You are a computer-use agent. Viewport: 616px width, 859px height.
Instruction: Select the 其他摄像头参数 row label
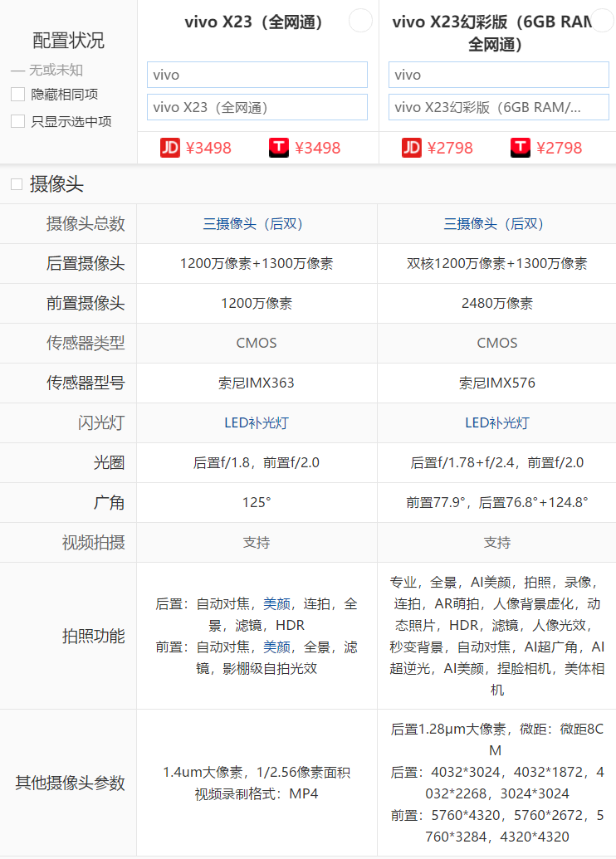pyautogui.click(x=70, y=783)
